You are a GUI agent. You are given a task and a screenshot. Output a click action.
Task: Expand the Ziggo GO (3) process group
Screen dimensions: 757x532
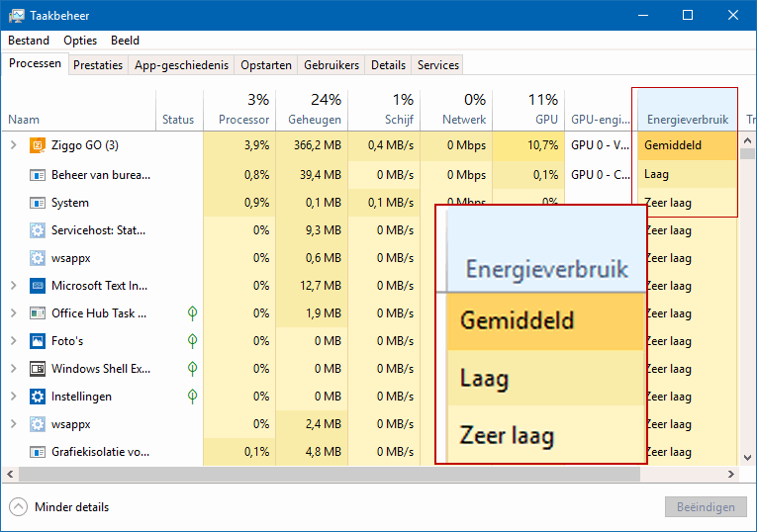click(14, 145)
